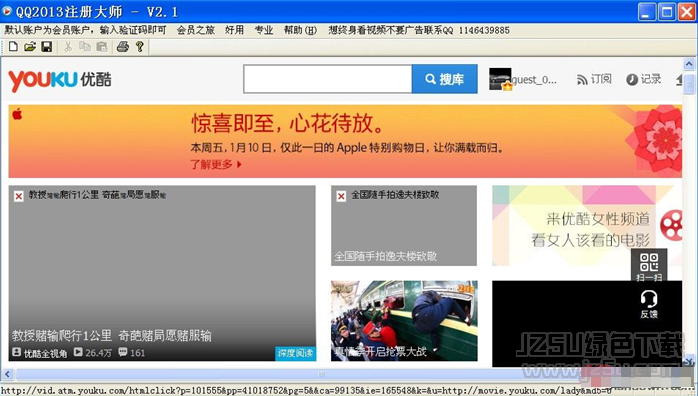Click the 了解更多 link in banner
698x396 pixels.
point(216,164)
